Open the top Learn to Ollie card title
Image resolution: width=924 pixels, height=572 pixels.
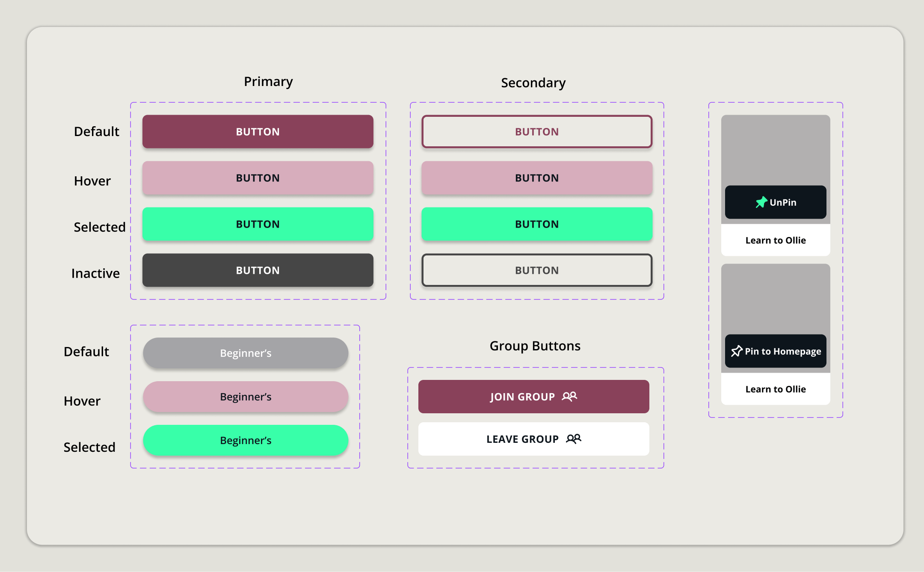tap(775, 240)
